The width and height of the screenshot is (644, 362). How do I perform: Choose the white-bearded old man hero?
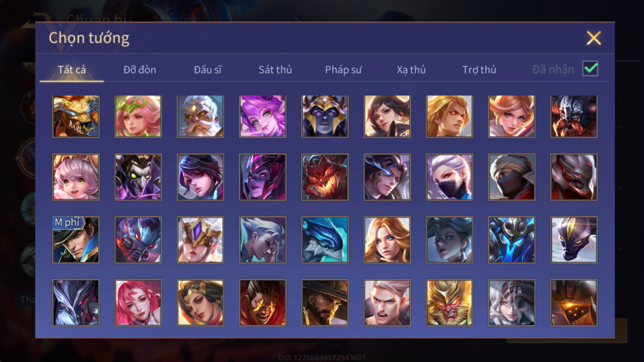[201, 117]
